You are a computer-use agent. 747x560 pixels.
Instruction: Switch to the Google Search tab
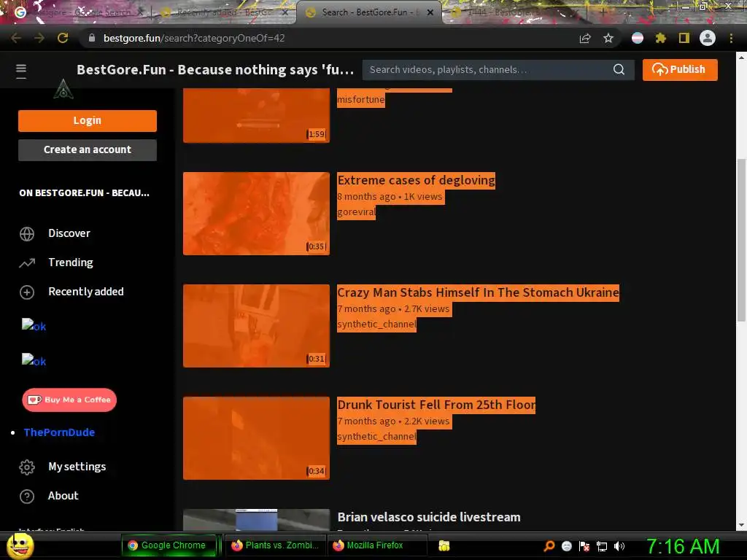pyautogui.click(x=79, y=12)
